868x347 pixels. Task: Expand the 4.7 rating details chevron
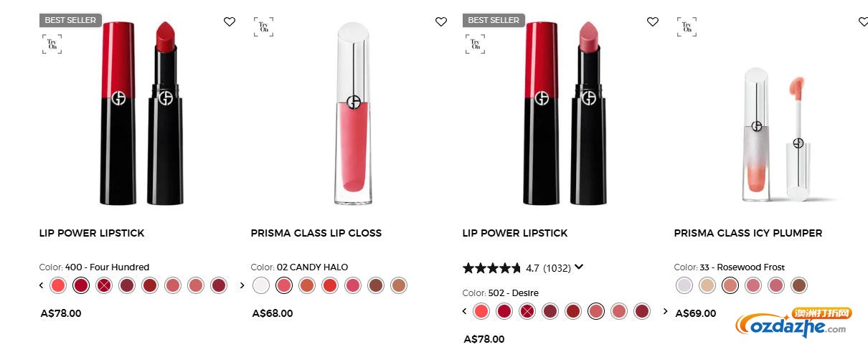(x=579, y=267)
